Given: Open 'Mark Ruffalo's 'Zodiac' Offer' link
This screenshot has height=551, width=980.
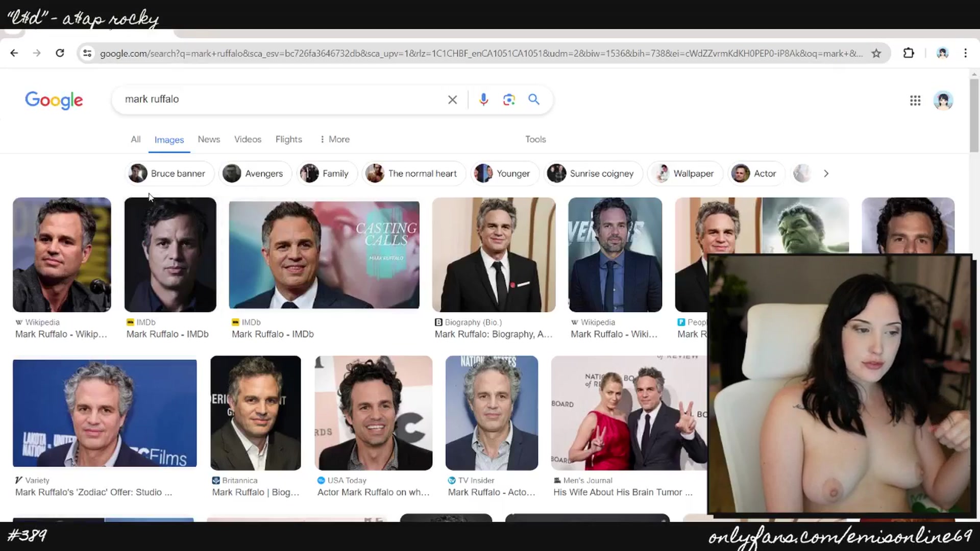Looking at the screenshot, I should click(93, 492).
